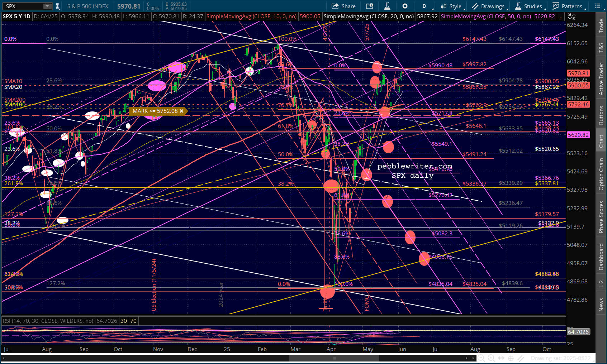This screenshot has width=607, height=364.
Task: Close the MARK <= 5752.08 alert label
Action: pyautogui.click(x=181, y=111)
